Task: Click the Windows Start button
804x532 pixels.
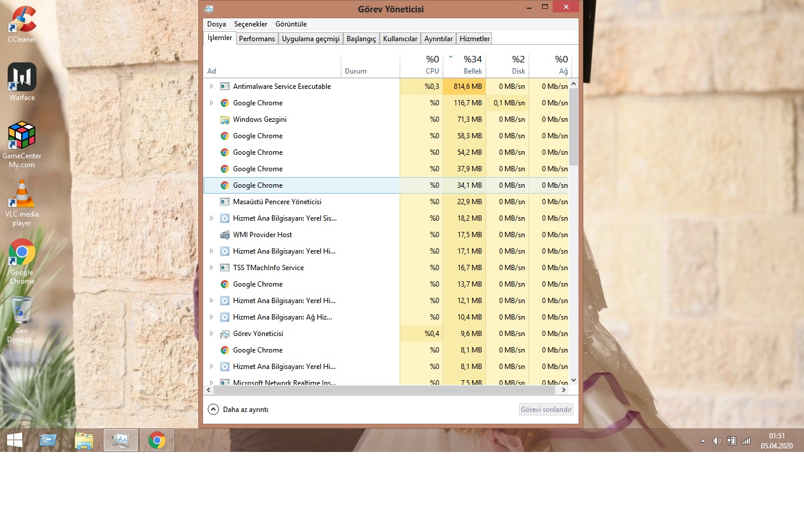Action: click(x=15, y=440)
